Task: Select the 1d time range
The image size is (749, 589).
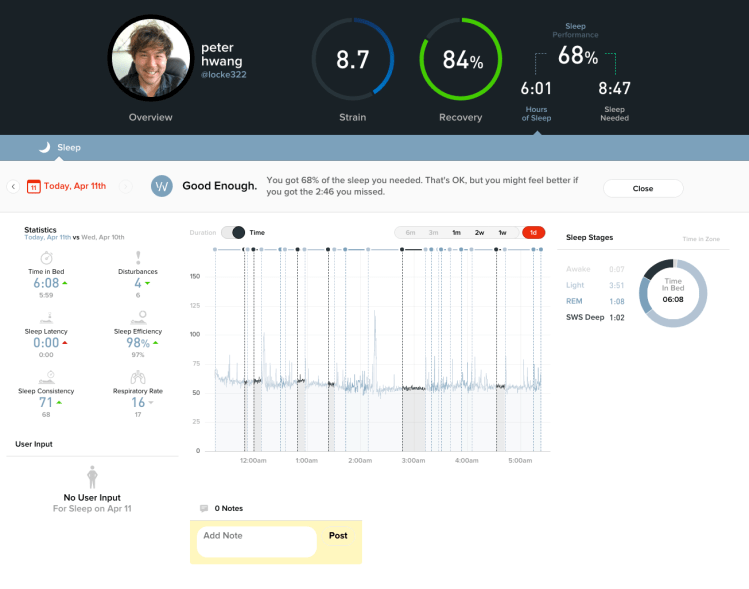Action: coord(534,233)
